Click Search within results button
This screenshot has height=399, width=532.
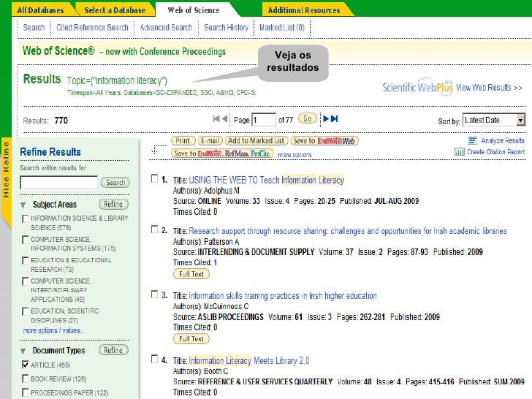click(x=115, y=183)
